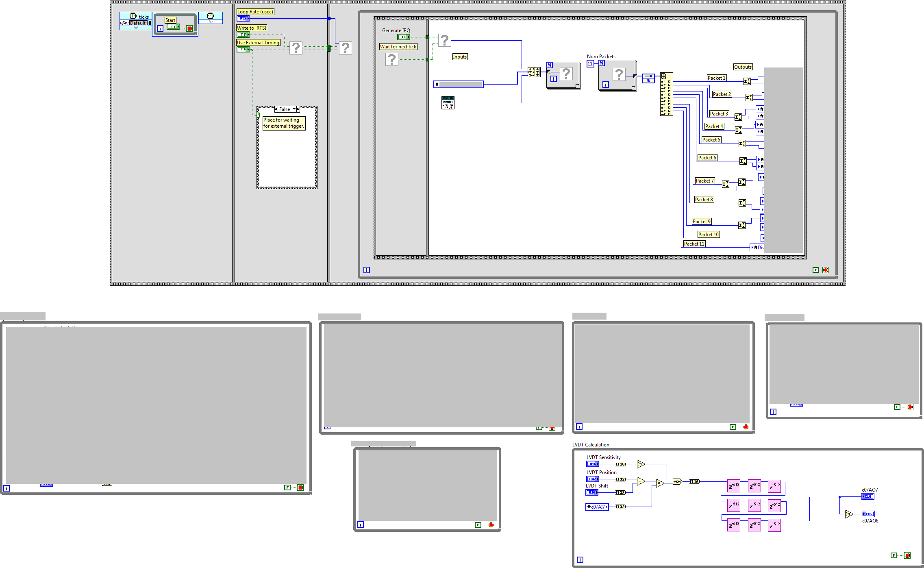924x568 pixels.
Task: Click the LVDT Calculation loop stop terminal
Action: 907,555
